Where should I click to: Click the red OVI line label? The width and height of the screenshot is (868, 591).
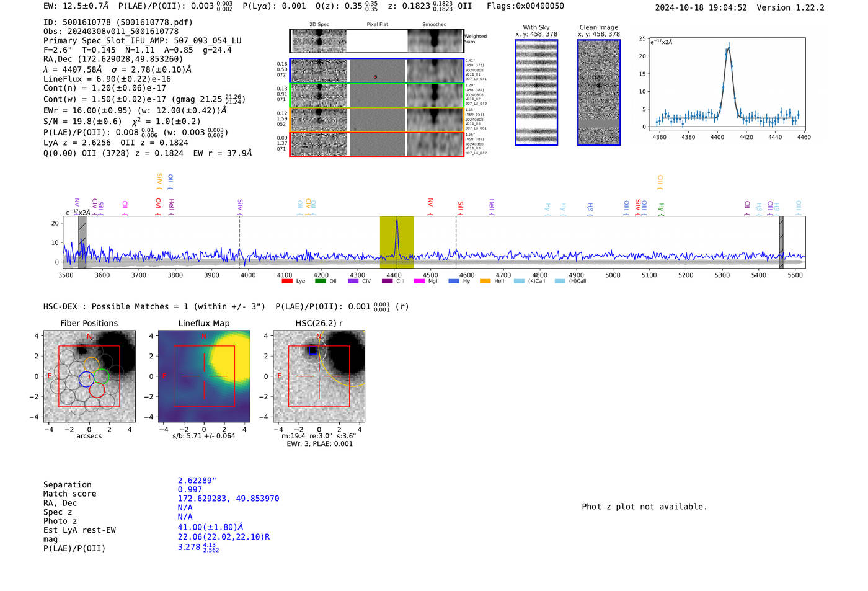click(x=158, y=206)
